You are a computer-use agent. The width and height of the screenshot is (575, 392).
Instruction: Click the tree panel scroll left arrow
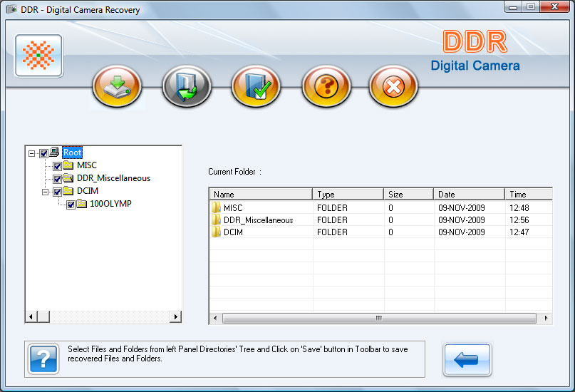click(x=31, y=316)
